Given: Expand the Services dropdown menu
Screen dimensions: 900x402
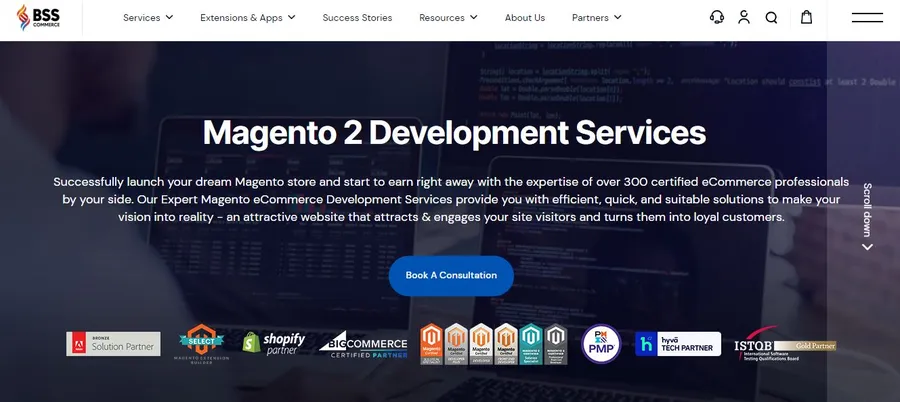Looking at the screenshot, I should point(148,18).
